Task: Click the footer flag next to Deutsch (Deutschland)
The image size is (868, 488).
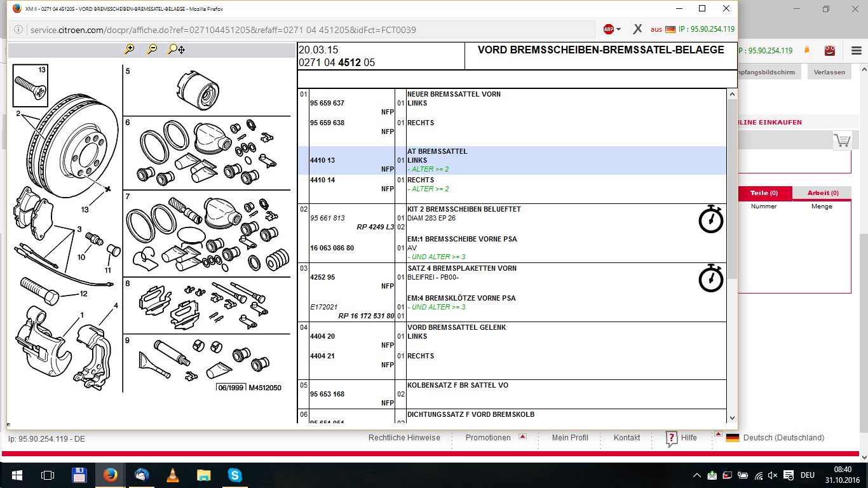Action: click(x=733, y=438)
